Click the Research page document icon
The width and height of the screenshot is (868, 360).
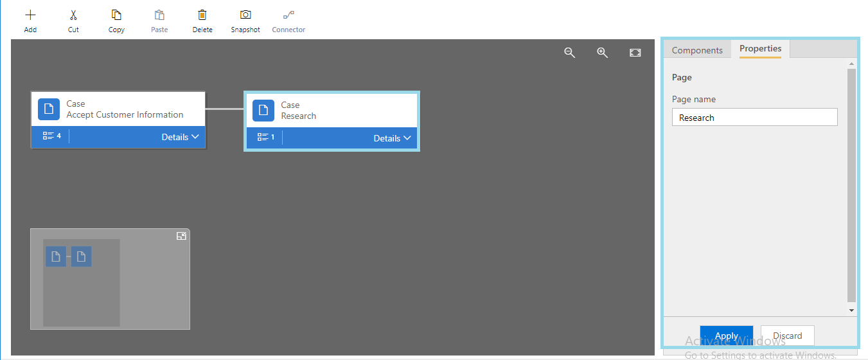click(263, 111)
